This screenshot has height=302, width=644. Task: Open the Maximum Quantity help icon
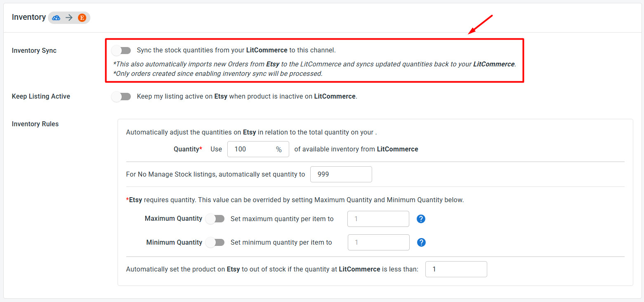421,219
